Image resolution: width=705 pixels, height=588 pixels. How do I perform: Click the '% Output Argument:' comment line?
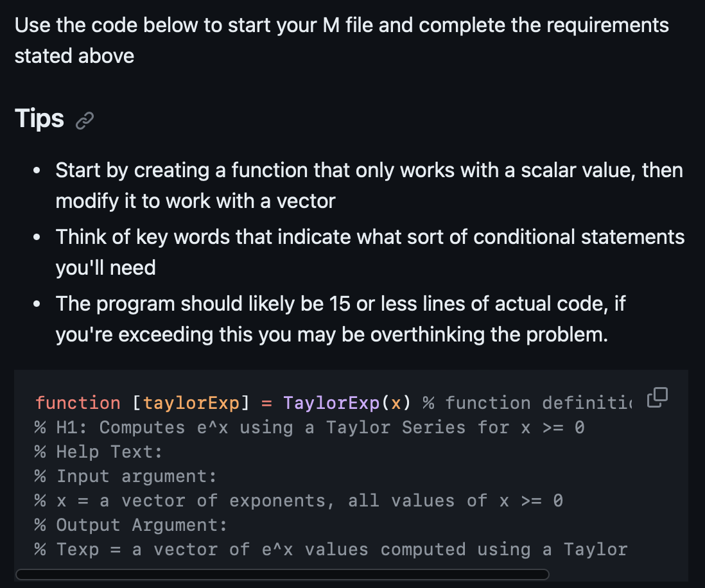tap(131, 525)
